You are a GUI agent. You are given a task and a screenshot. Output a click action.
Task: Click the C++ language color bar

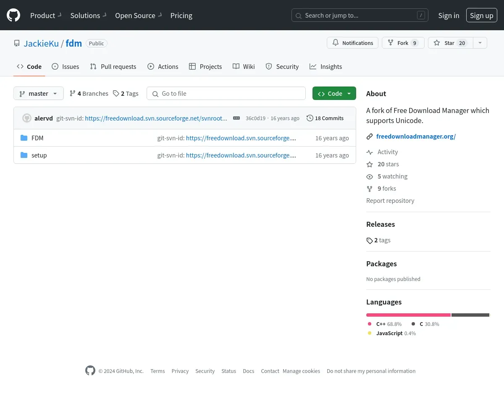408,315
